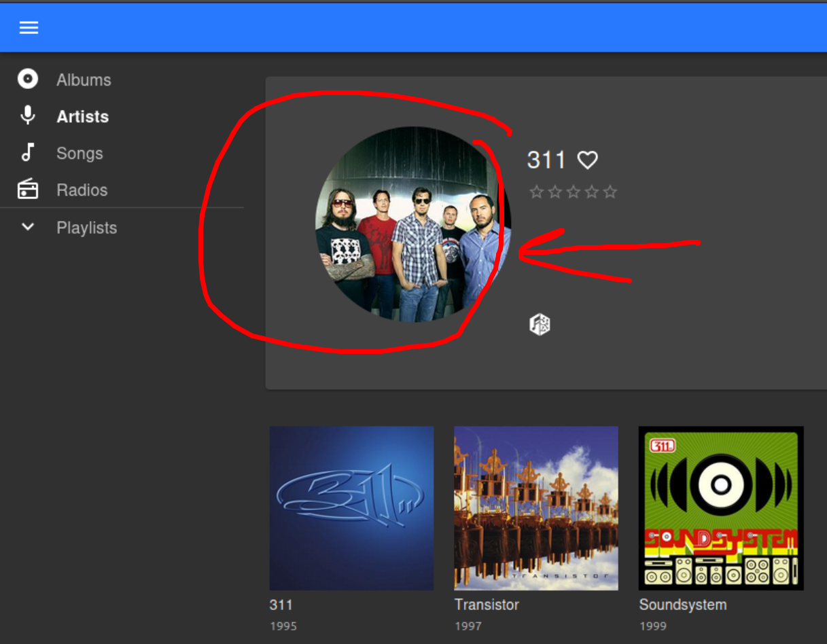
Task: Click the Artists microphone icon
Action: [28, 115]
